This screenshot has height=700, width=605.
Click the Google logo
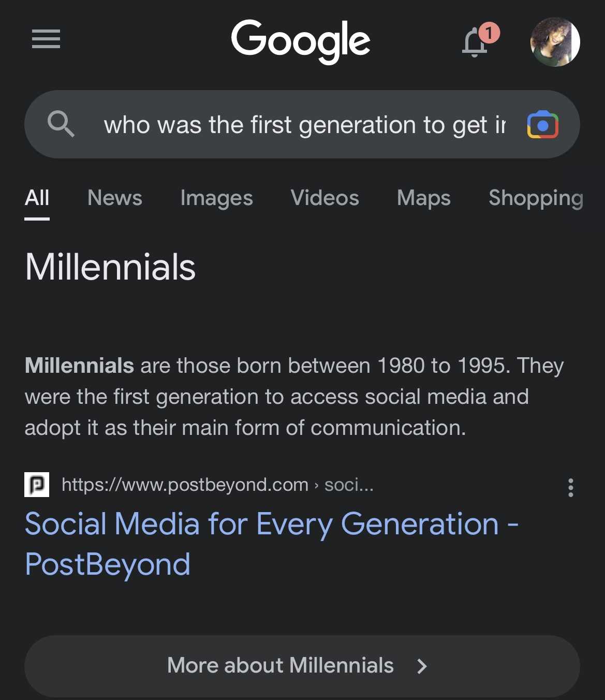[301, 40]
